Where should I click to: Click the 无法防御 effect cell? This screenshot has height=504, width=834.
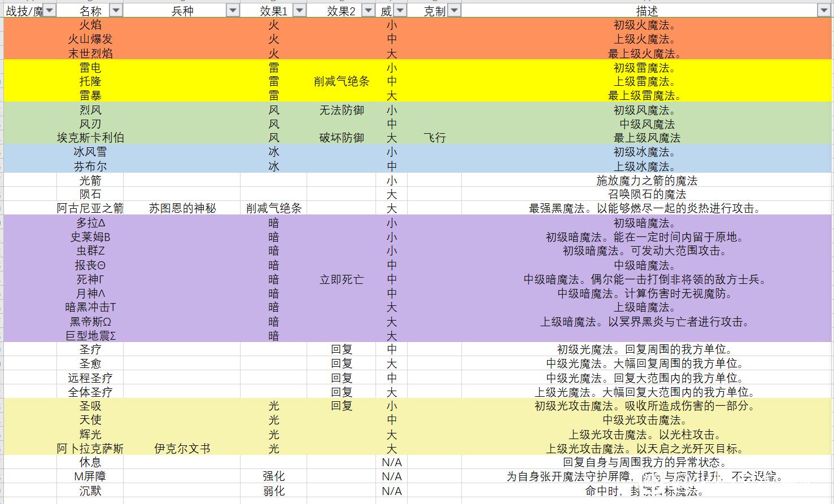tap(342, 110)
